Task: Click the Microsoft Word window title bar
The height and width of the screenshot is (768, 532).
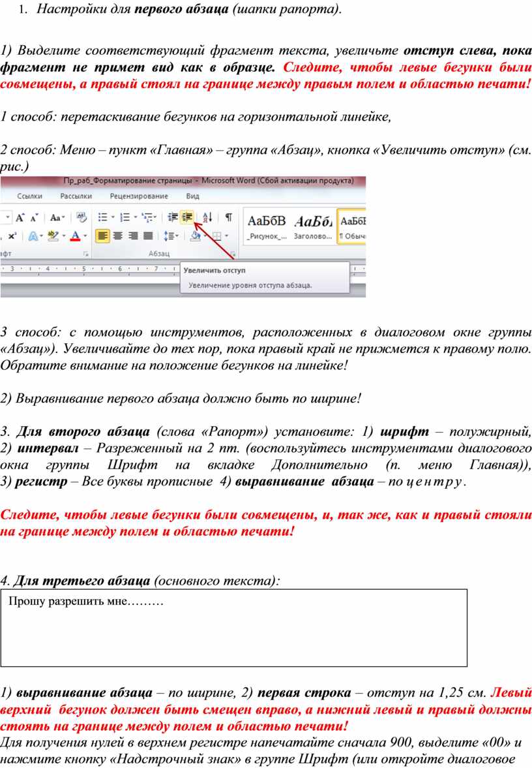Action: pos(183,181)
